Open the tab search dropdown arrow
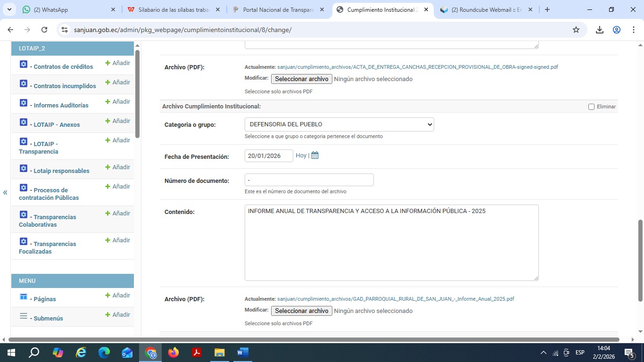This screenshot has height=362, width=644. (x=9, y=9)
